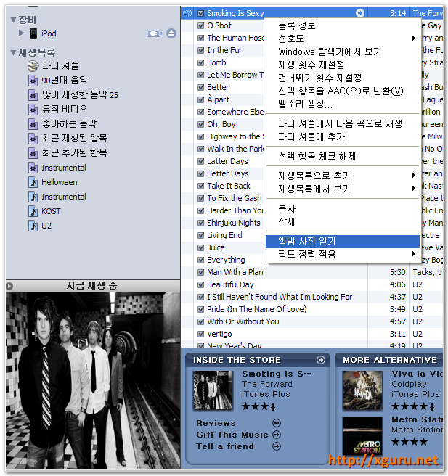Open the 필드 정렬 적용 submenu

tap(342, 254)
